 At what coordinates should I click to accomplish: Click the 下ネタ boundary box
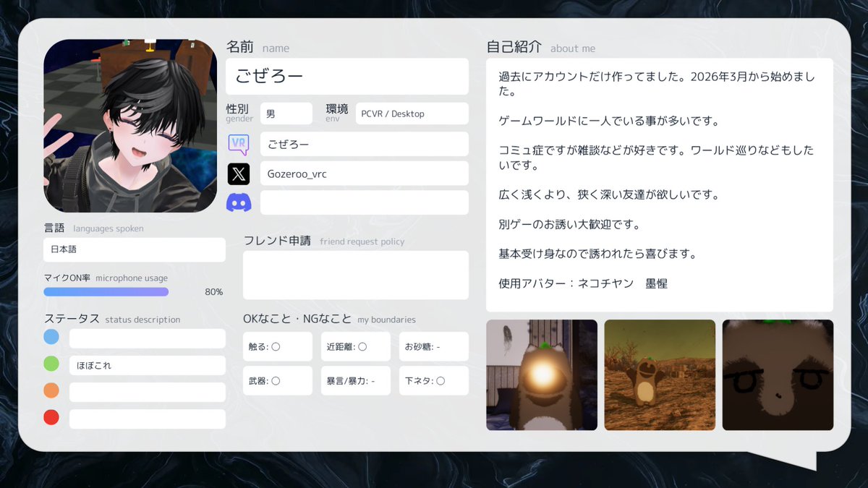434,380
